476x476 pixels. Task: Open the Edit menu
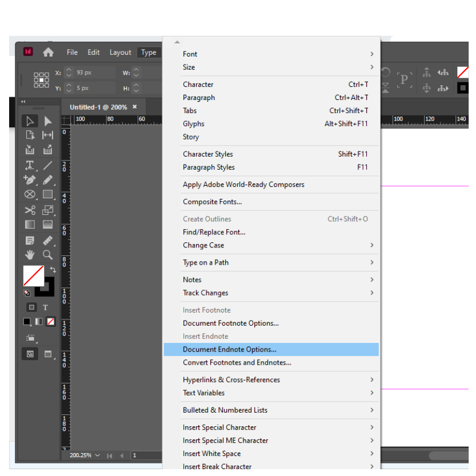pyautogui.click(x=94, y=52)
